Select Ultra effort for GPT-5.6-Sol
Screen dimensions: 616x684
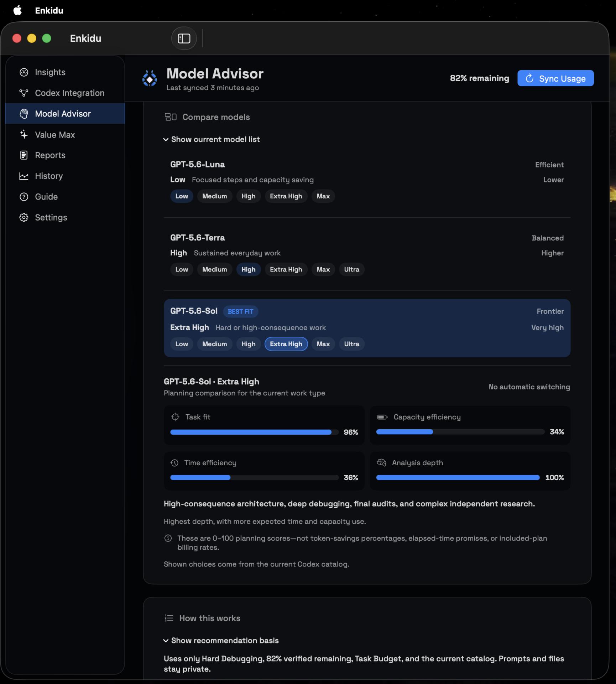pyautogui.click(x=351, y=344)
